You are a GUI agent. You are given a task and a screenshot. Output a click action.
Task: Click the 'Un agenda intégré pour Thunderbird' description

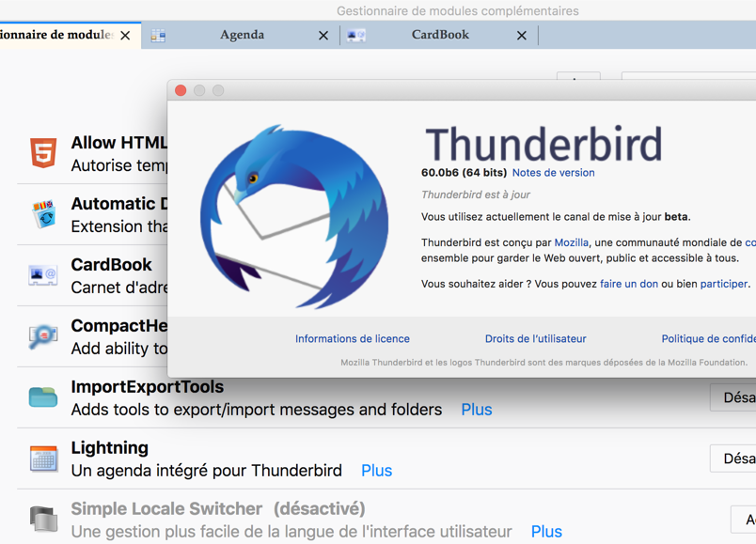[x=206, y=471]
